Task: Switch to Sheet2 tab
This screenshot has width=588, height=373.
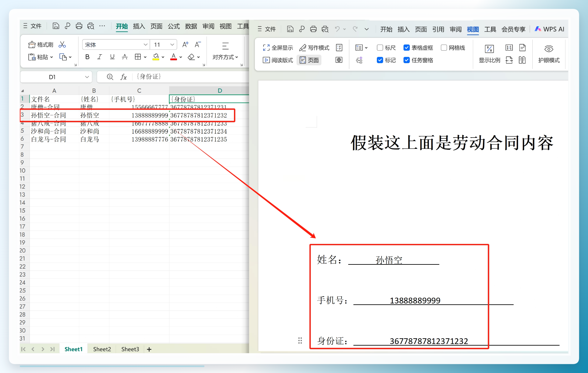Action: 102,349
